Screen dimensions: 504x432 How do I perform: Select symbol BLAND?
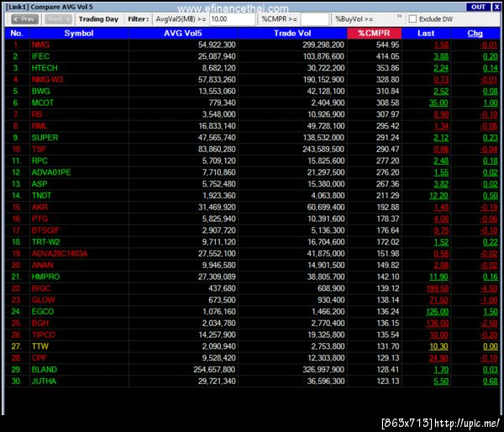(45, 369)
